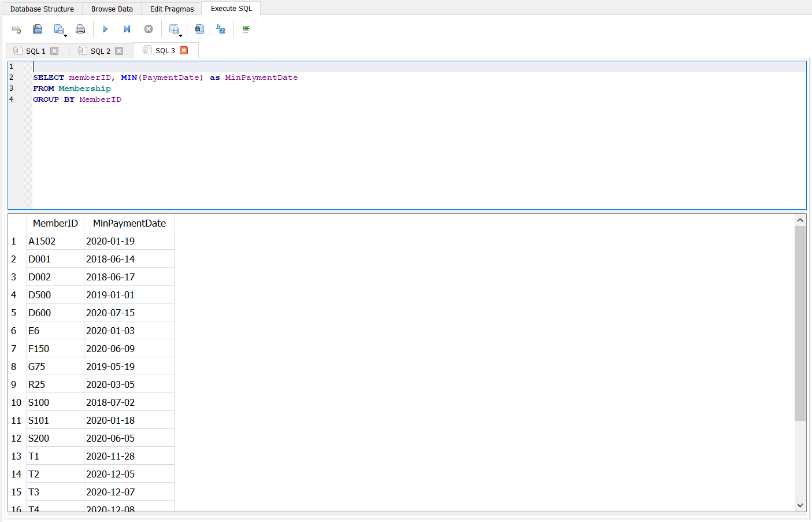Open the Database Structure tab
The image size is (812, 522).
click(x=42, y=9)
